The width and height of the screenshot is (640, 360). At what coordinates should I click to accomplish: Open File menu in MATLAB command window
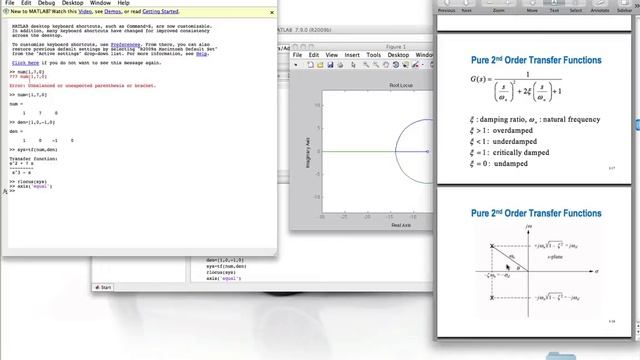coord(10,2)
